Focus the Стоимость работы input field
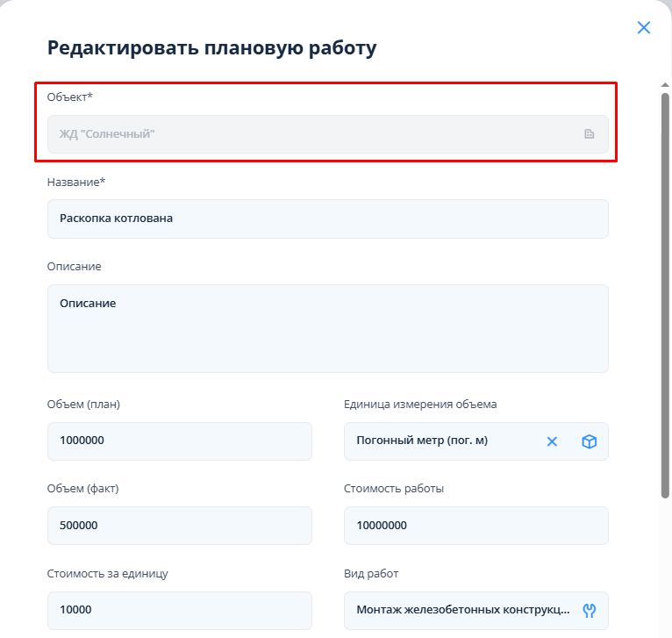The image size is (672, 638). pos(475,526)
